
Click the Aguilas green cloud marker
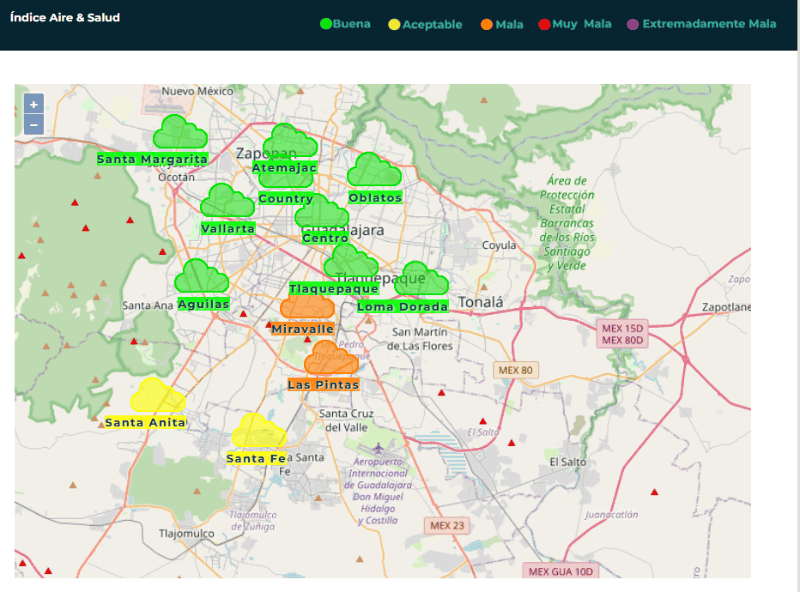[x=201, y=277]
